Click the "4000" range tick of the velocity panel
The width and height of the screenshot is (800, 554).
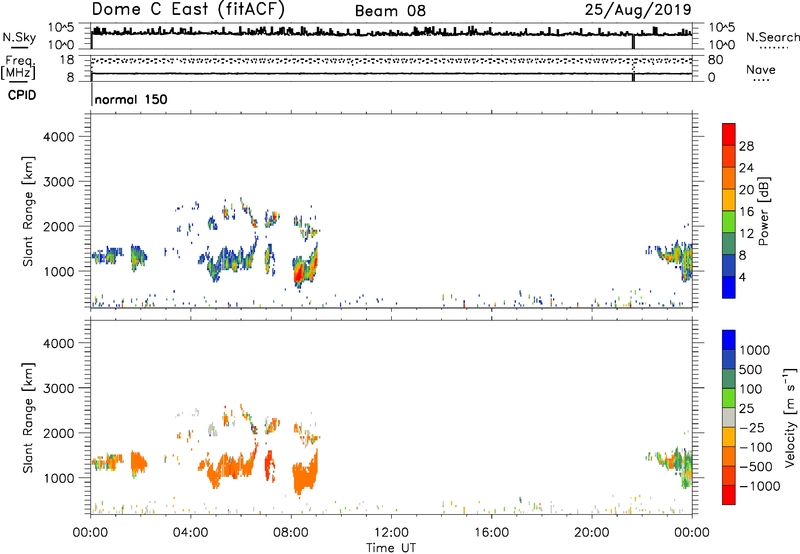[59, 344]
